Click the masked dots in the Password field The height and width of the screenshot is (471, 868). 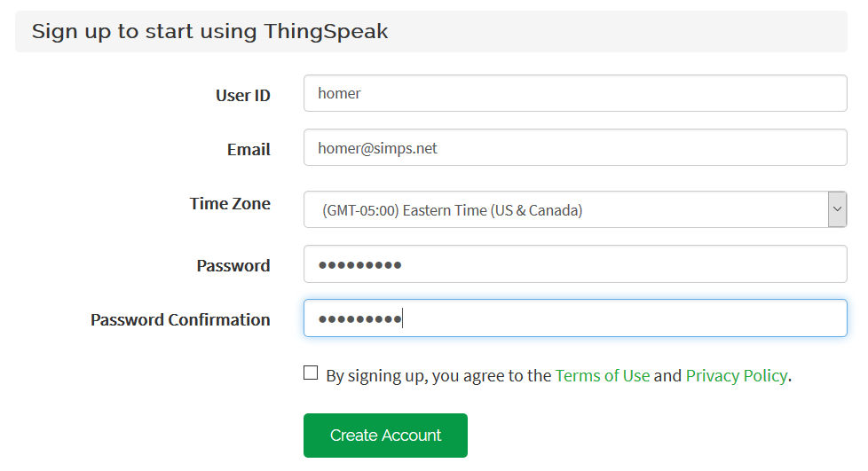tap(359, 265)
